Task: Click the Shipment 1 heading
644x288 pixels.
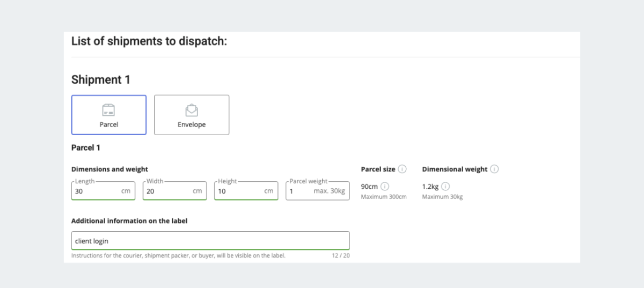Action: click(x=101, y=80)
